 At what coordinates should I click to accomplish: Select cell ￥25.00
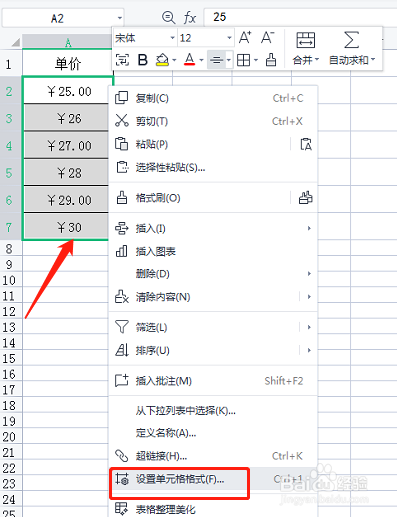pos(68,91)
